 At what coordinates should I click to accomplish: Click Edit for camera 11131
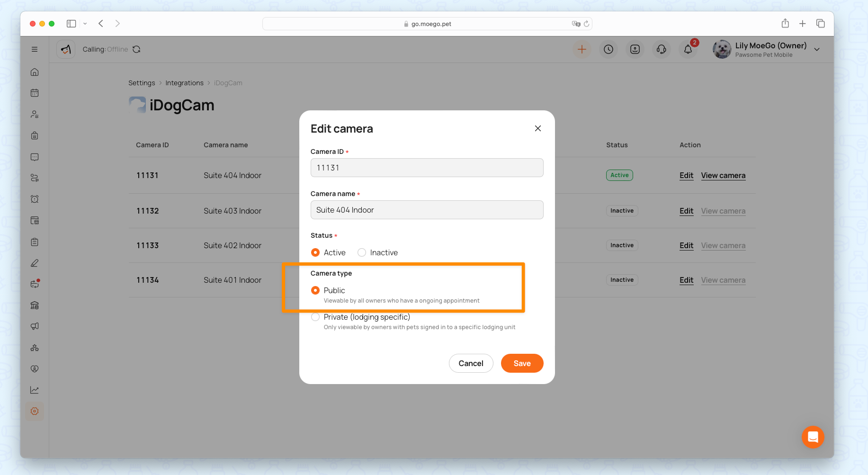coord(686,175)
